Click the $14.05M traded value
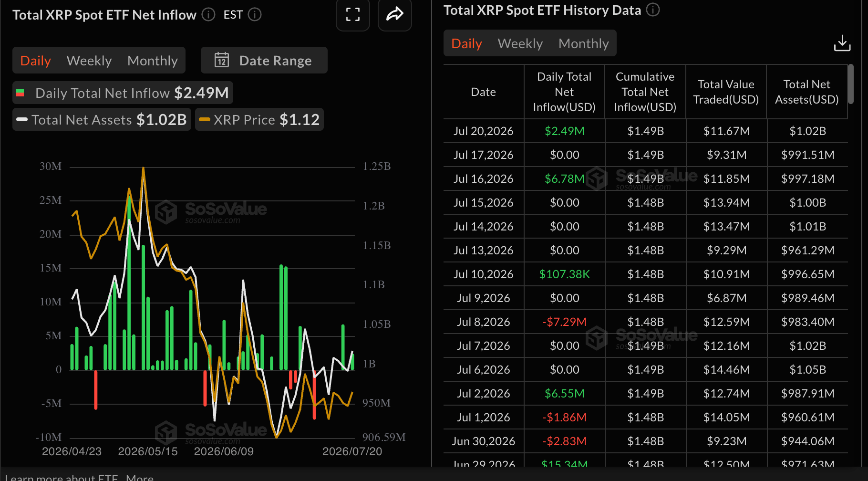The image size is (868, 481). point(727,417)
